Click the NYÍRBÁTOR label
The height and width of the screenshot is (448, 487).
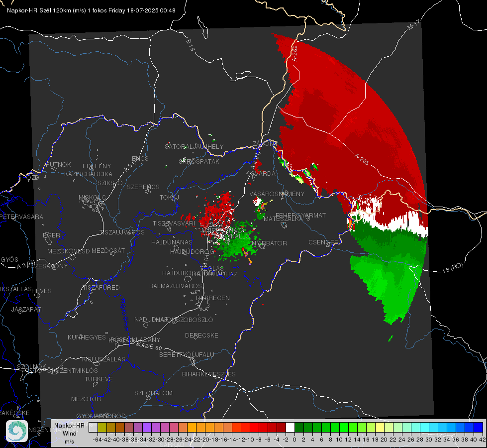(x=269, y=243)
